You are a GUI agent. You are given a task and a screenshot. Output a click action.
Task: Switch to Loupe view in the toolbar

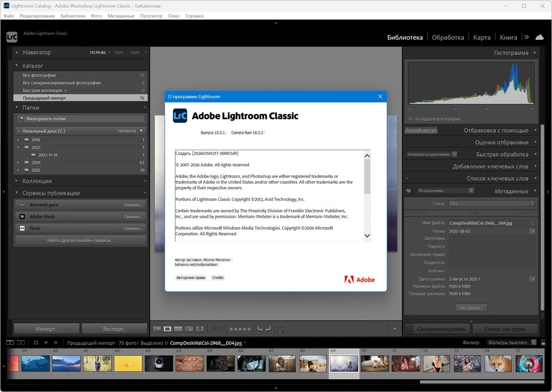[167, 329]
